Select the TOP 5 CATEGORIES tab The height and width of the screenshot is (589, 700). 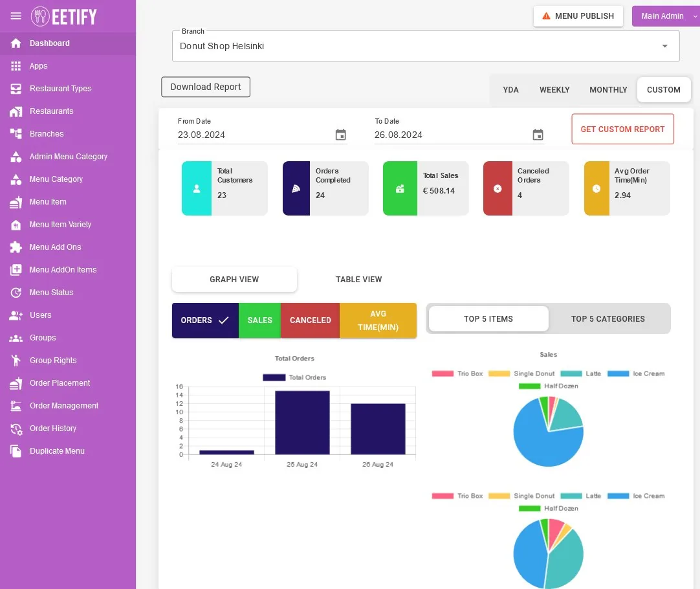(607, 319)
